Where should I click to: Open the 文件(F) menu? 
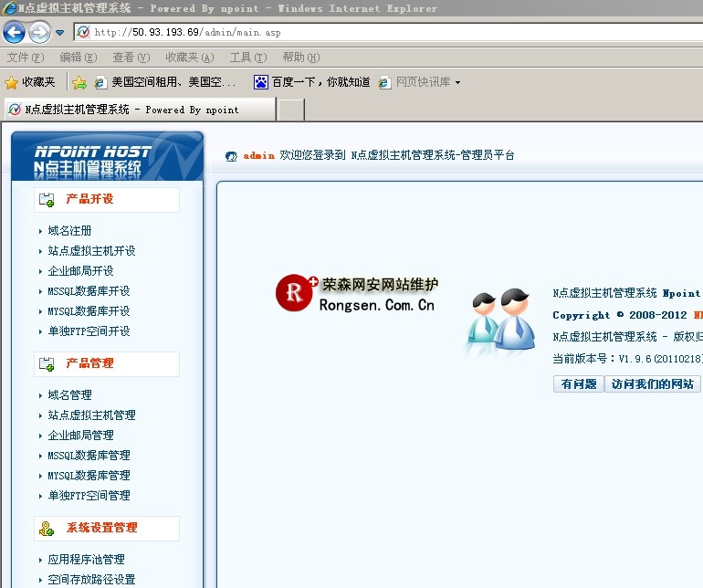click(25, 58)
